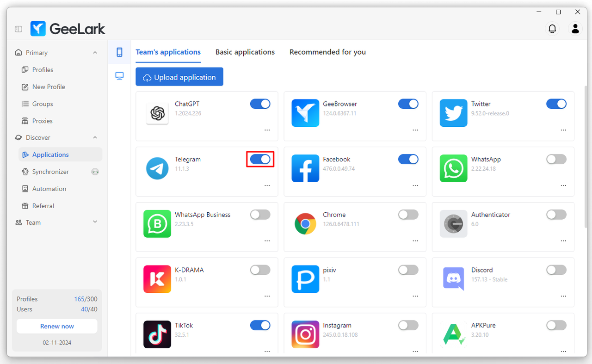Open the Facebook three-dot menu
This screenshot has height=364, width=592.
click(x=415, y=185)
